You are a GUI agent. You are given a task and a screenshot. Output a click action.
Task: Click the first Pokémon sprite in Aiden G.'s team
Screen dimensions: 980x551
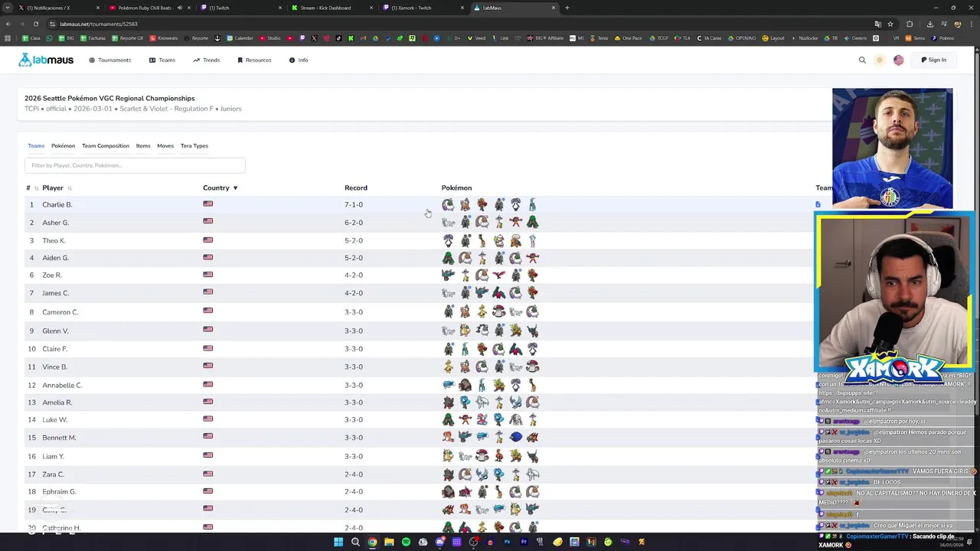[x=448, y=258]
